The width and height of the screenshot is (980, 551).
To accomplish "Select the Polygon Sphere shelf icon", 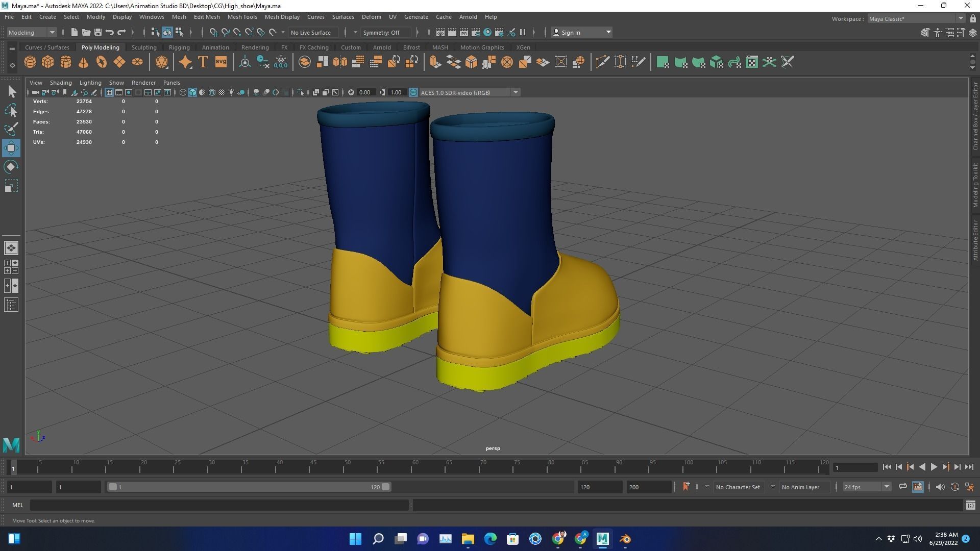I will 30,62.
